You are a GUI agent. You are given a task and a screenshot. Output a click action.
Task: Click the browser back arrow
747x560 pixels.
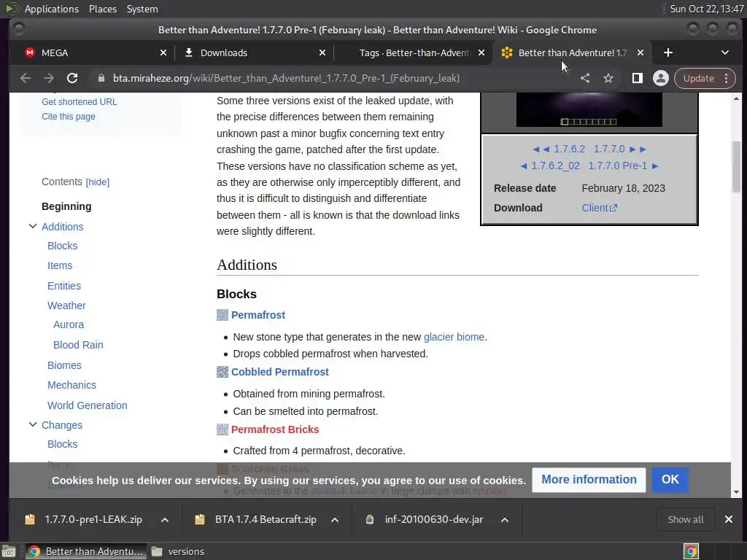26,78
